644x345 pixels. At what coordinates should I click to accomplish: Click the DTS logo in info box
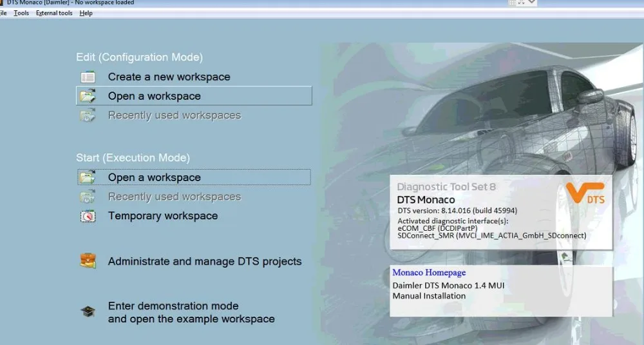coord(585,193)
